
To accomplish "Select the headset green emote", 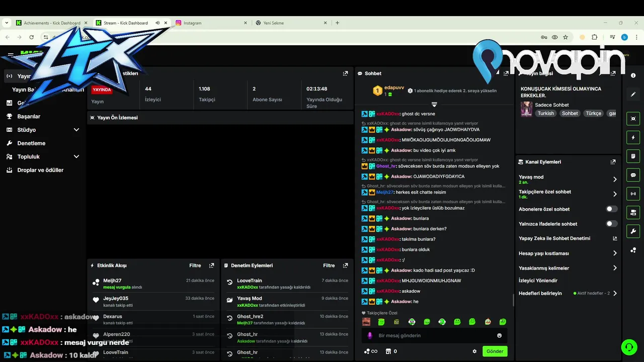I will (442, 322).
